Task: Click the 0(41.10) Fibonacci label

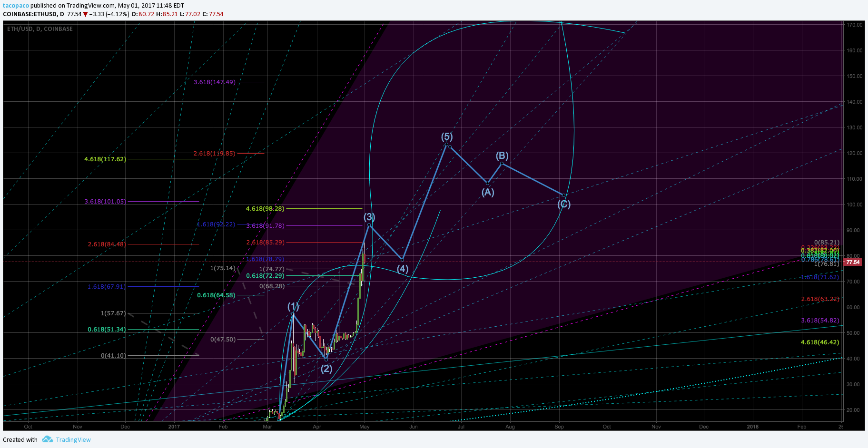Action: (113, 356)
